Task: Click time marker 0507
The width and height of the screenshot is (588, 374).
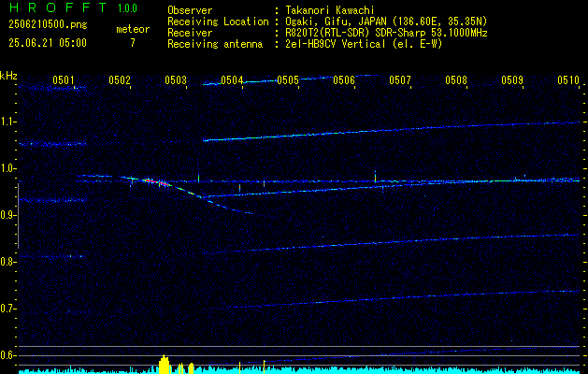Action: tap(400, 79)
